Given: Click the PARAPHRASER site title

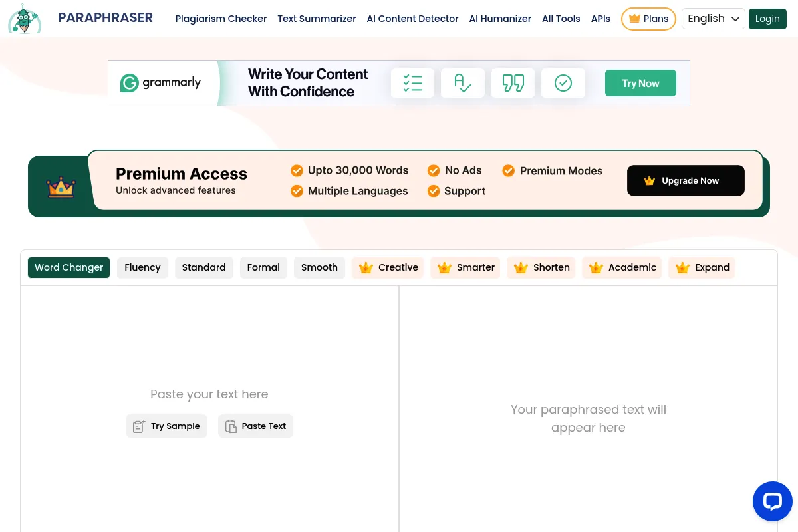Looking at the screenshot, I should pos(105,17).
